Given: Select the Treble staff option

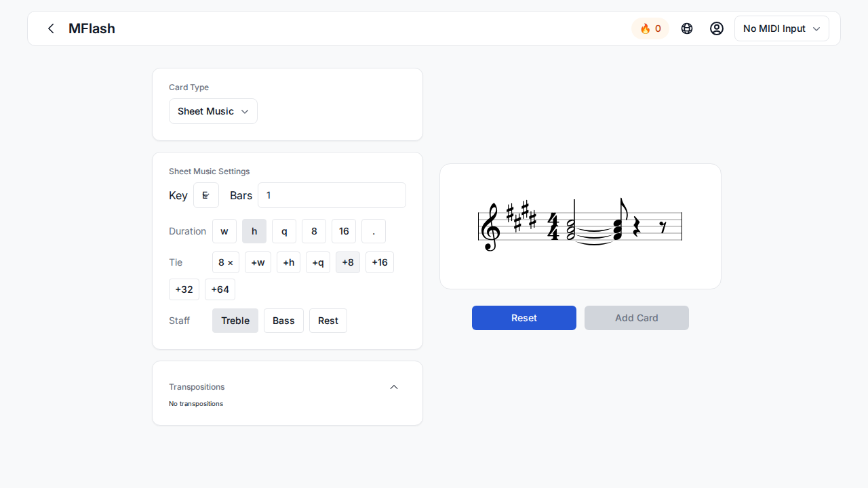Looking at the screenshot, I should tap(235, 321).
